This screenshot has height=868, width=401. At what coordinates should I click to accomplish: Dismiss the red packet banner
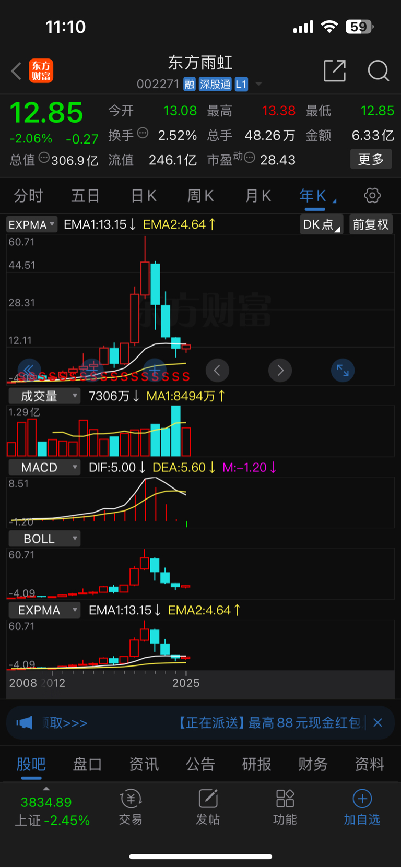click(x=378, y=723)
